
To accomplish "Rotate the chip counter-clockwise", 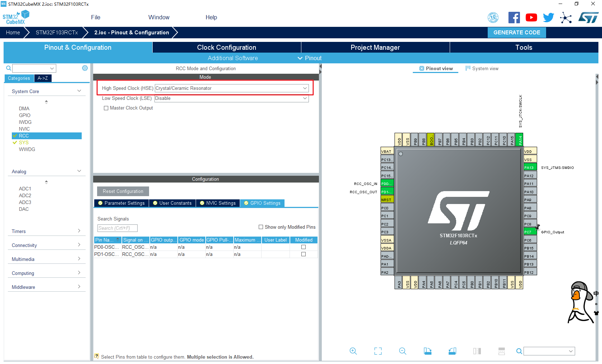I will [x=452, y=351].
